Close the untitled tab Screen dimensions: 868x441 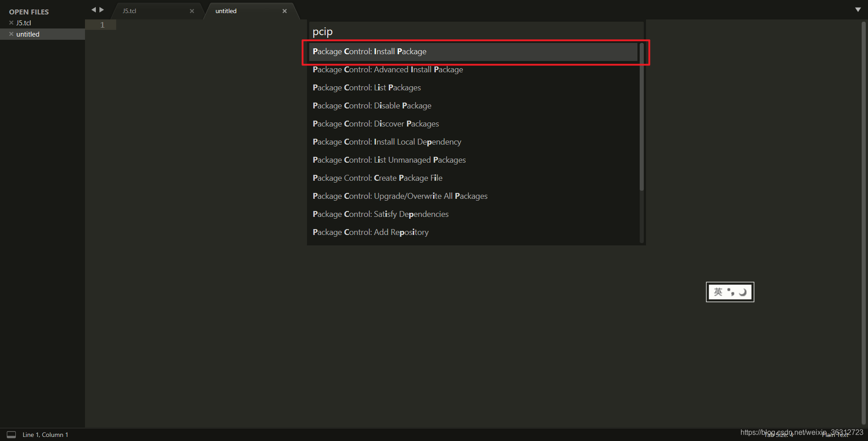[x=285, y=11]
